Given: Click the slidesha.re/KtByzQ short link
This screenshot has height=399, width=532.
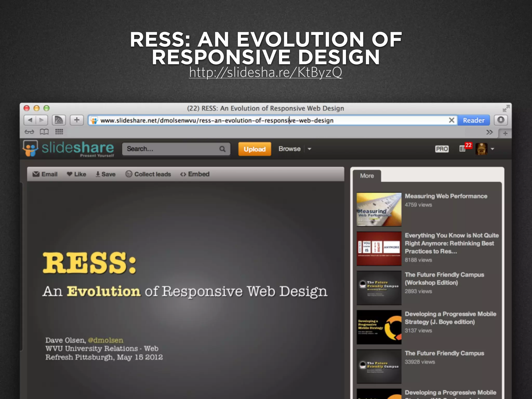Looking at the screenshot, I should coord(265,72).
